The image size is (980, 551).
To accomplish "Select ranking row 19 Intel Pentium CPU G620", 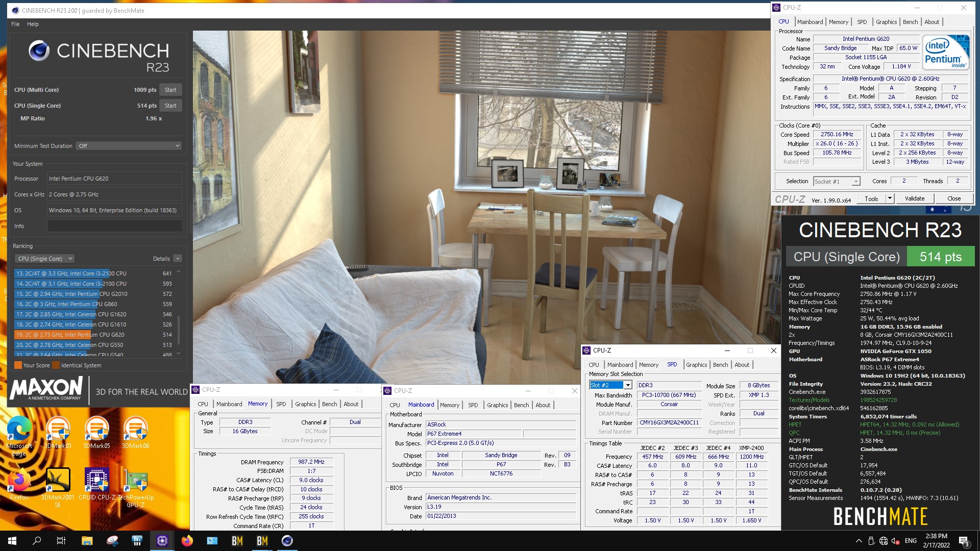I will pos(94,335).
